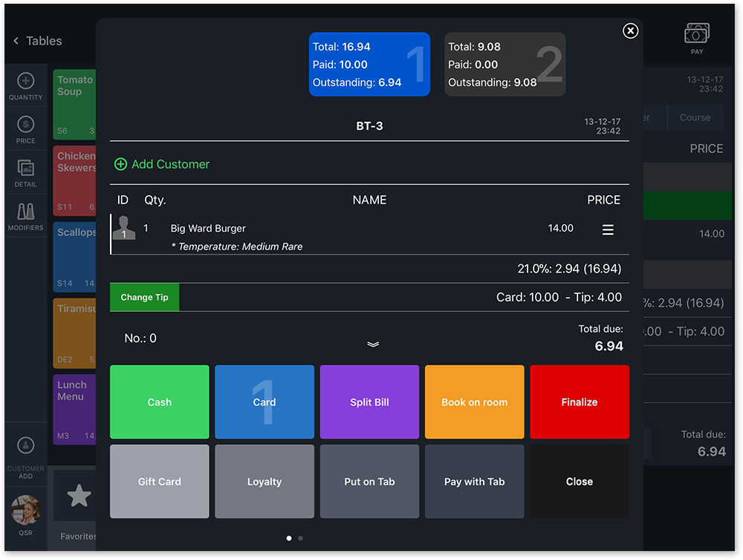
Task: Select split bill 1 summary tab
Action: tap(369, 65)
